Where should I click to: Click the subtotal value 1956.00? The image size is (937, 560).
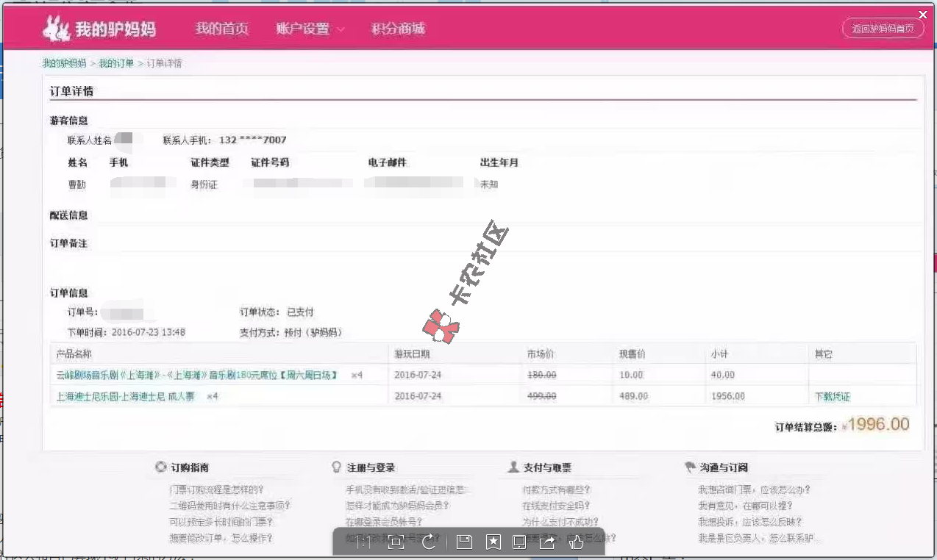[728, 396]
